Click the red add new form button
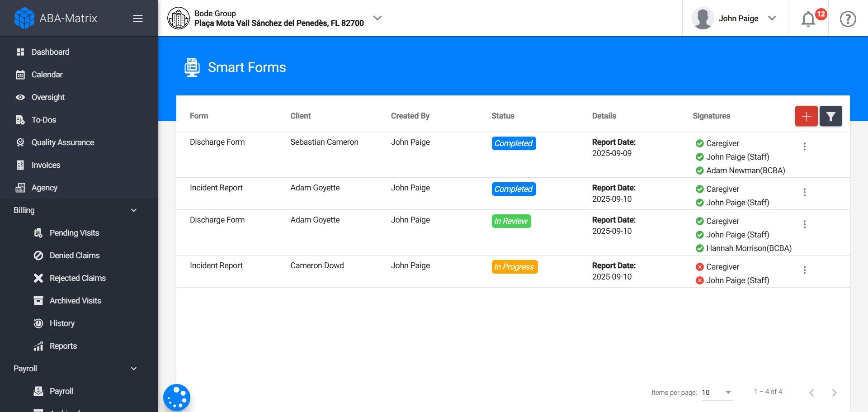Image resolution: width=868 pixels, height=412 pixels. (806, 116)
